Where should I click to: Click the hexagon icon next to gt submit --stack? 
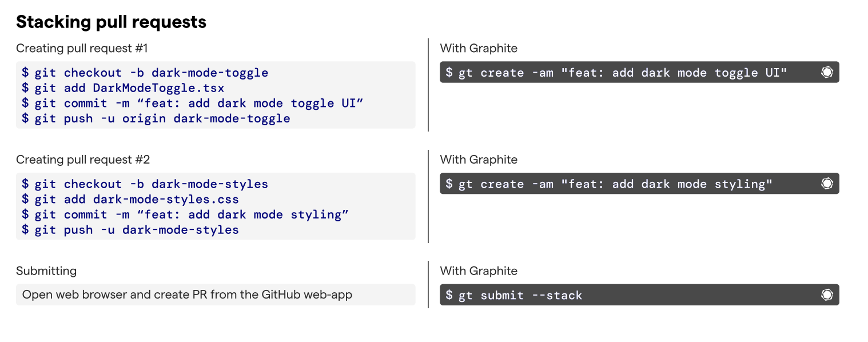click(827, 295)
